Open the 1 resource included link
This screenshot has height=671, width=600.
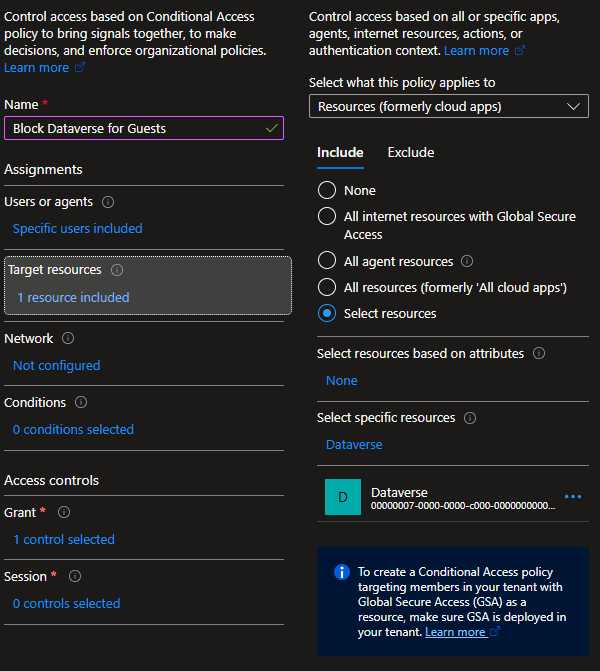click(73, 297)
